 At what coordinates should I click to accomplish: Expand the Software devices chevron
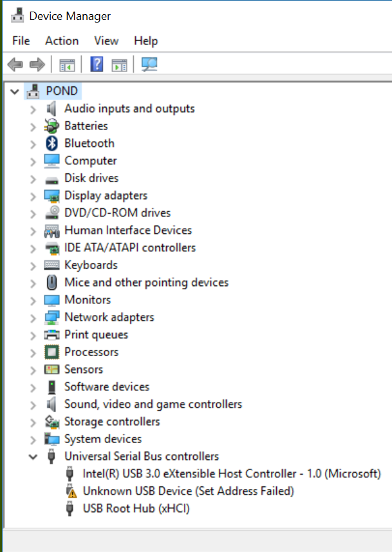33,388
